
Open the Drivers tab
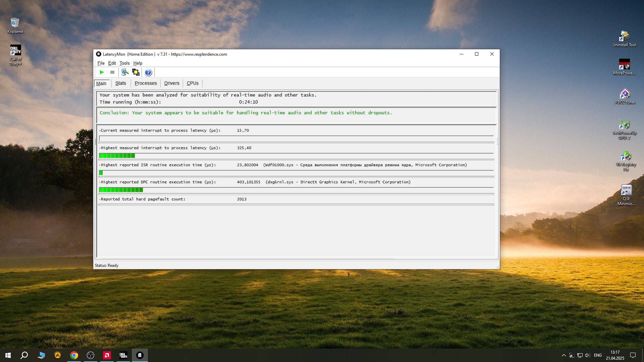(172, 83)
